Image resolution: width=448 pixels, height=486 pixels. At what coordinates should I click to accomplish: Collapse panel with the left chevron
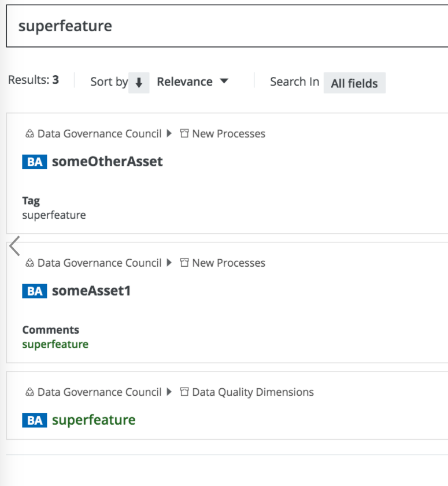[14, 246]
